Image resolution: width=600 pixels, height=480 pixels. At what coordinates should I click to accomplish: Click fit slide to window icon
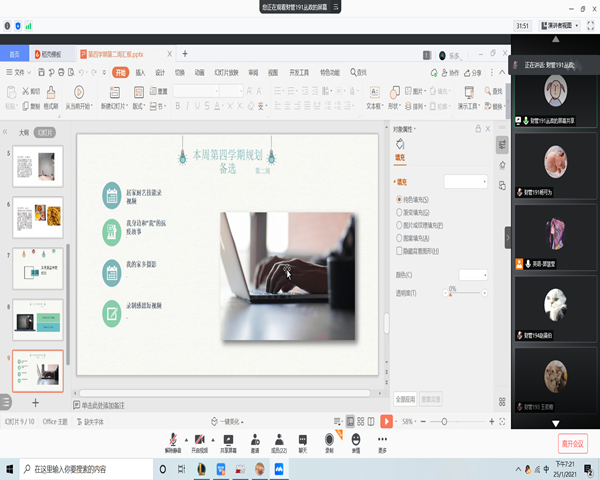tap(502, 421)
